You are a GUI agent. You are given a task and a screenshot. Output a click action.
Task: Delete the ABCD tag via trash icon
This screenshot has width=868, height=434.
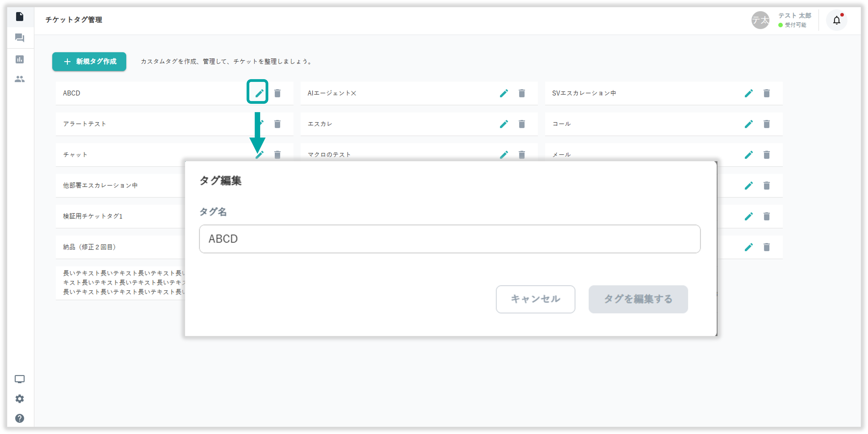point(277,93)
